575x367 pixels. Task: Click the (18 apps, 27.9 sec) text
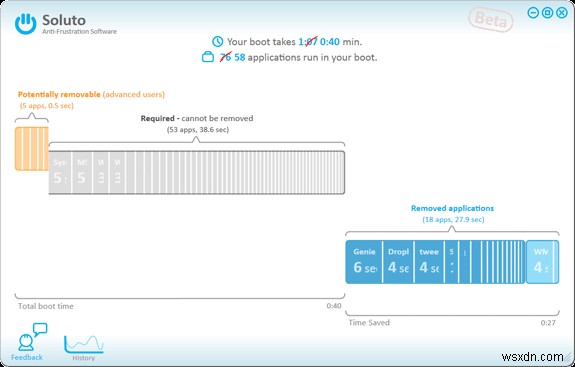[x=453, y=220]
